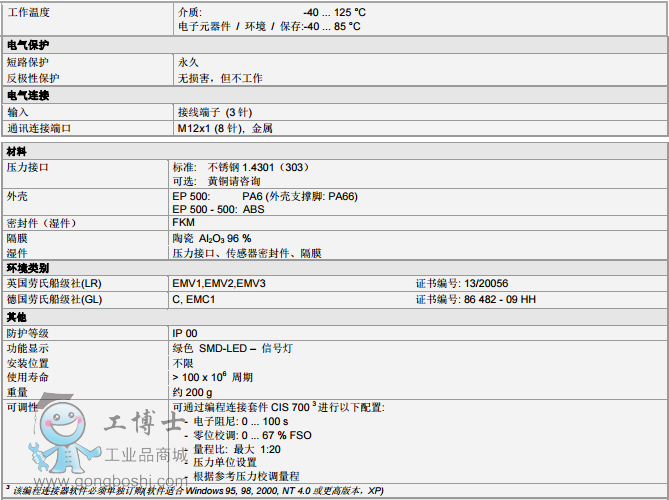This screenshot has height=500, width=669.
Task: Click the 环境类别 section header
Action: tap(27, 269)
